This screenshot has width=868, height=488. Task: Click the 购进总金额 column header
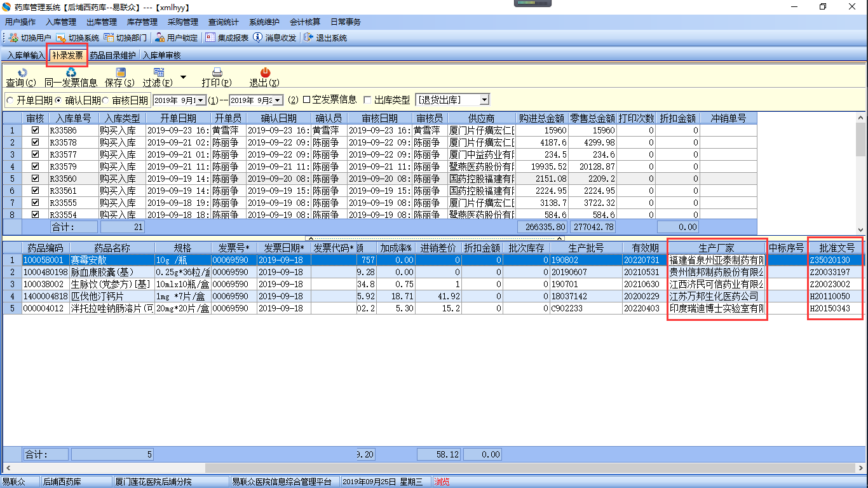(542, 118)
